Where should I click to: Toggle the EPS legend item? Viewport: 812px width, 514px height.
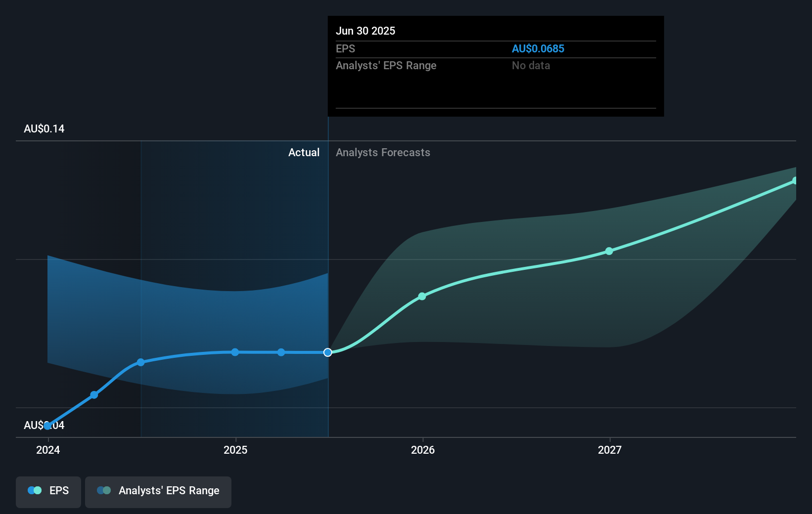point(48,490)
